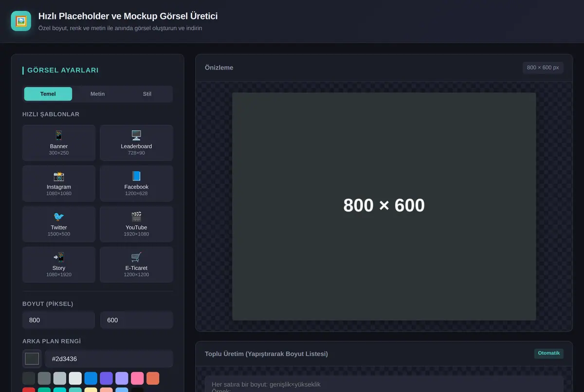Click the GÖRSEL AYARLARI heading
The width and height of the screenshot is (584, 392).
tap(63, 70)
